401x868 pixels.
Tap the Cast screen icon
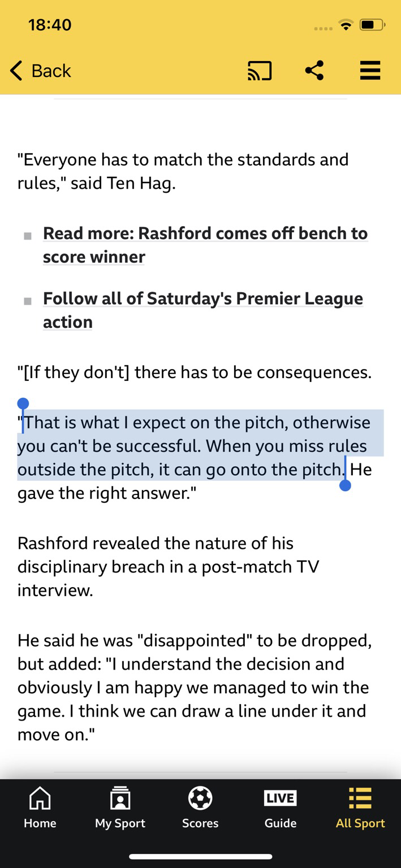point(260,71)
